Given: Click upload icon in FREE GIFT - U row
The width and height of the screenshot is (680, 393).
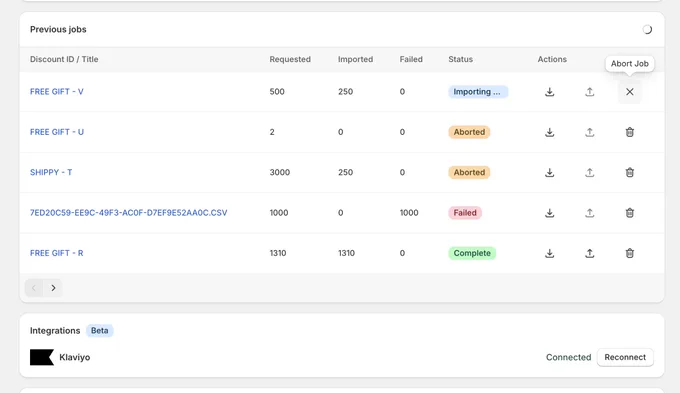Looking at the screenshot, I should click(589, 132).
